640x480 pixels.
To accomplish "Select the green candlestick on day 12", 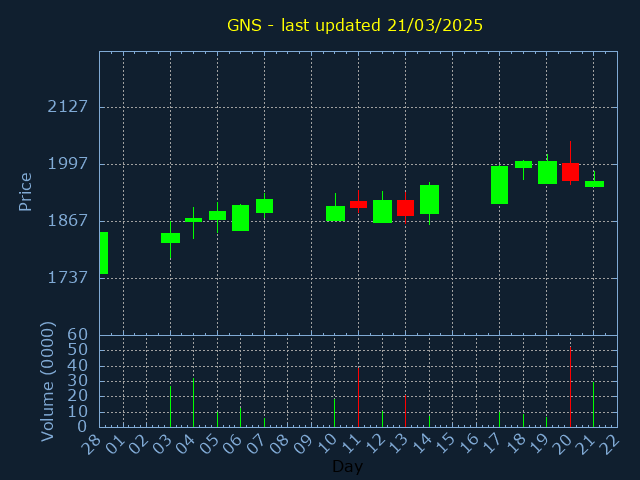I will [382, 211].
